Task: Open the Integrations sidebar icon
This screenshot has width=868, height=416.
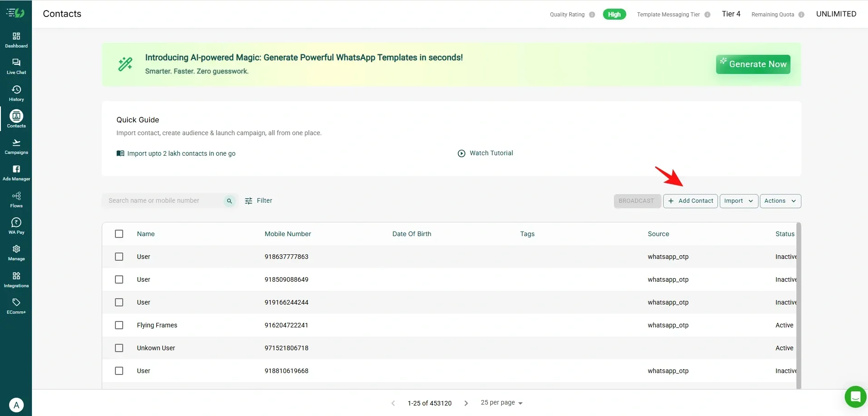Action: [16, 279]
